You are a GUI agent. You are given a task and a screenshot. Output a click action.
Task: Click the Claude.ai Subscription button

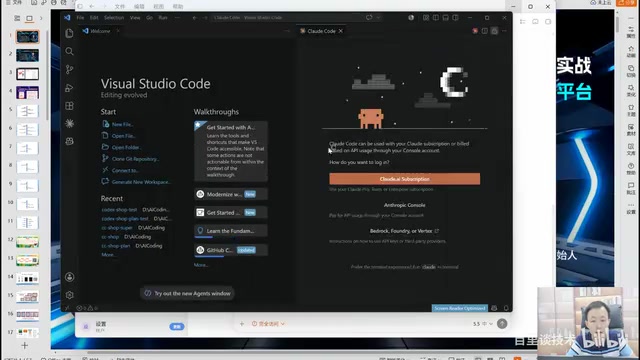click(404, 179)
